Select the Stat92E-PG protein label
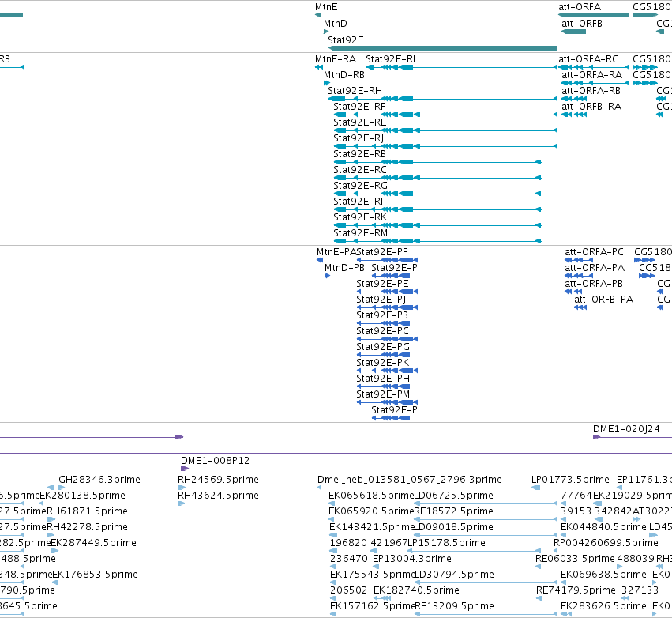 383,347
